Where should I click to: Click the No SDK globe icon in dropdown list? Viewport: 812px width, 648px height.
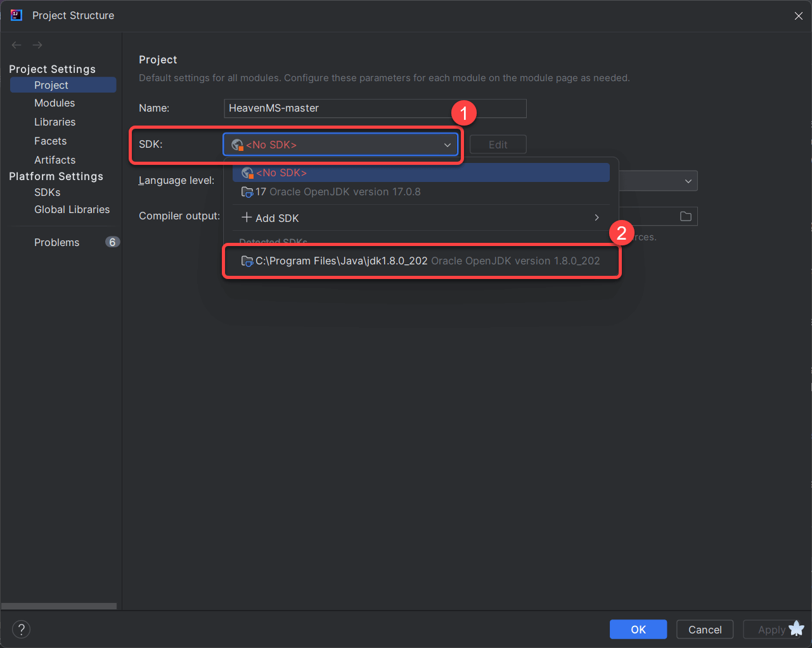click(247, 172)
